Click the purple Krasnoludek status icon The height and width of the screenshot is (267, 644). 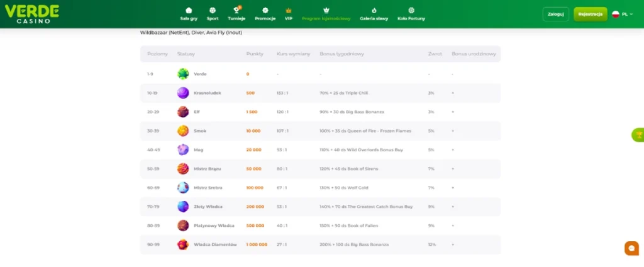[x=183, y=93]
